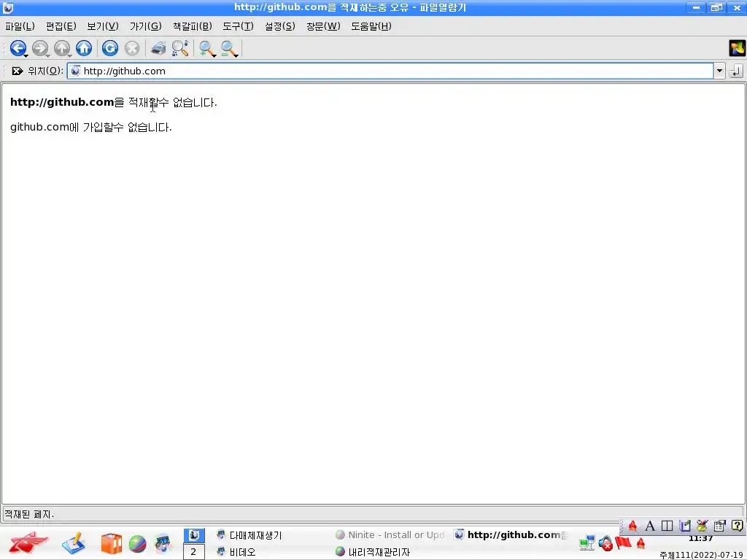
Task: Open the Back button history dropdown arrow
Action: [26, 55]
